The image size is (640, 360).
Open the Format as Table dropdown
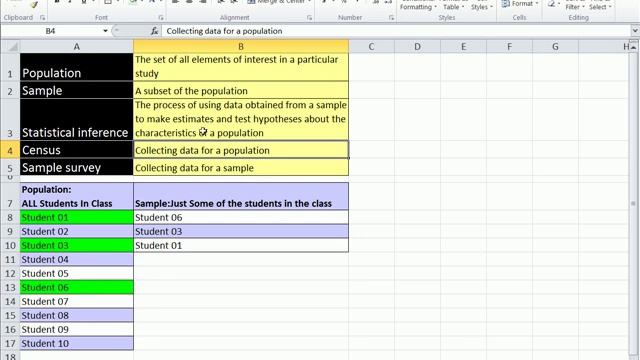tap(454, 6)
